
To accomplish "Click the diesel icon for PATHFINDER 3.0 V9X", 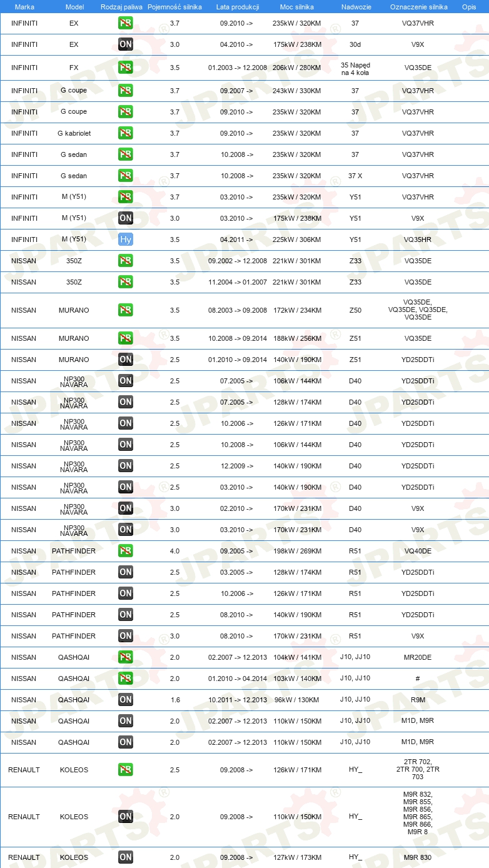I will tap(126, 636).
